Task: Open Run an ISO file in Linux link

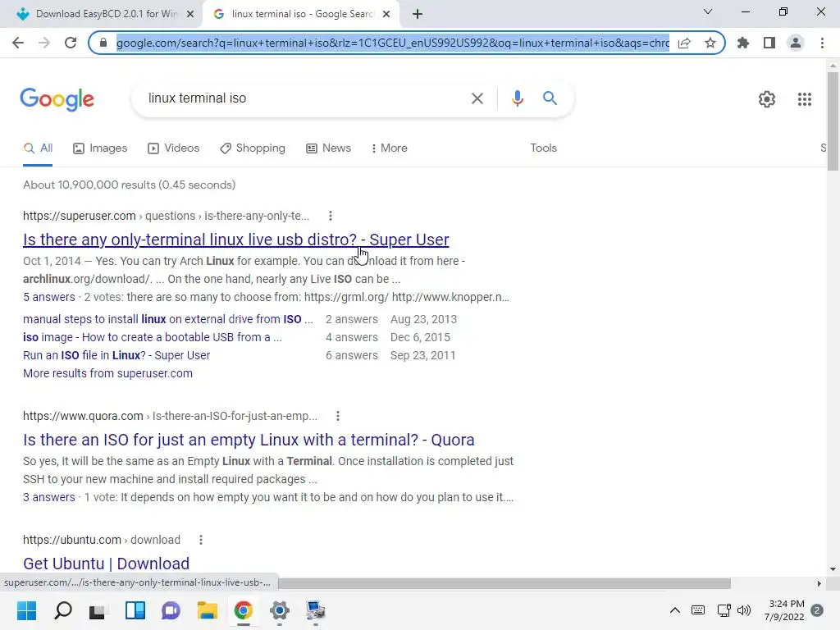Action: pos(116,356)
